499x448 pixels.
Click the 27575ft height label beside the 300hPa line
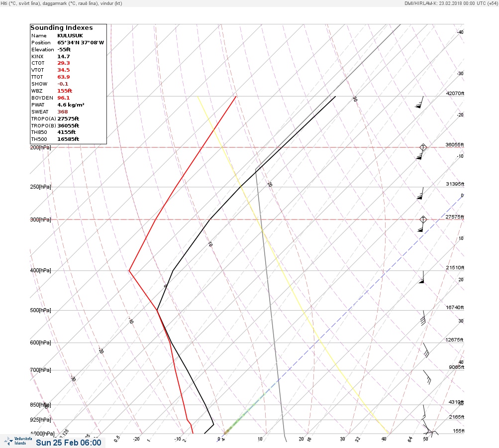click(454, 217)
